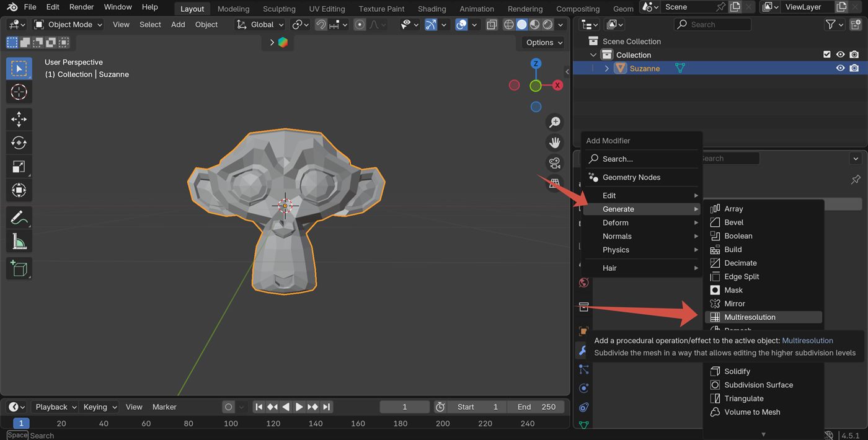Click the outliner Search field
Image resolution: width=868 pixels, height=440 pixels.
tap(712, 24)
